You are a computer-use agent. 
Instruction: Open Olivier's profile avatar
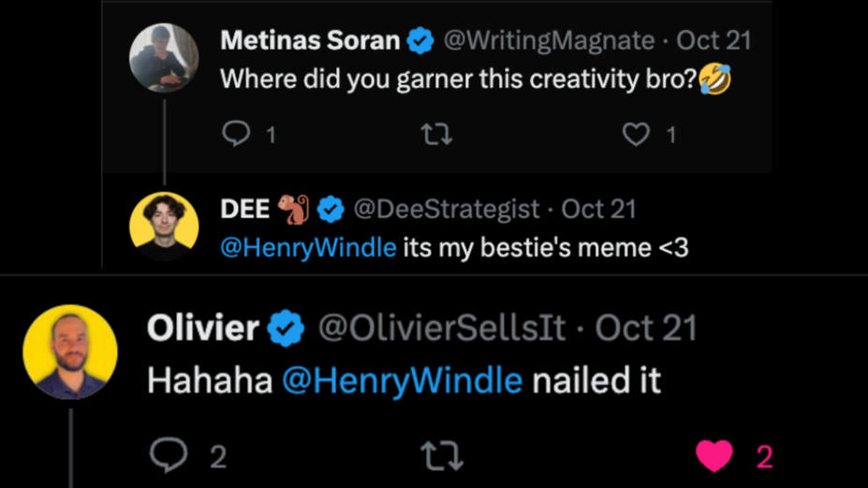point(70,352)
